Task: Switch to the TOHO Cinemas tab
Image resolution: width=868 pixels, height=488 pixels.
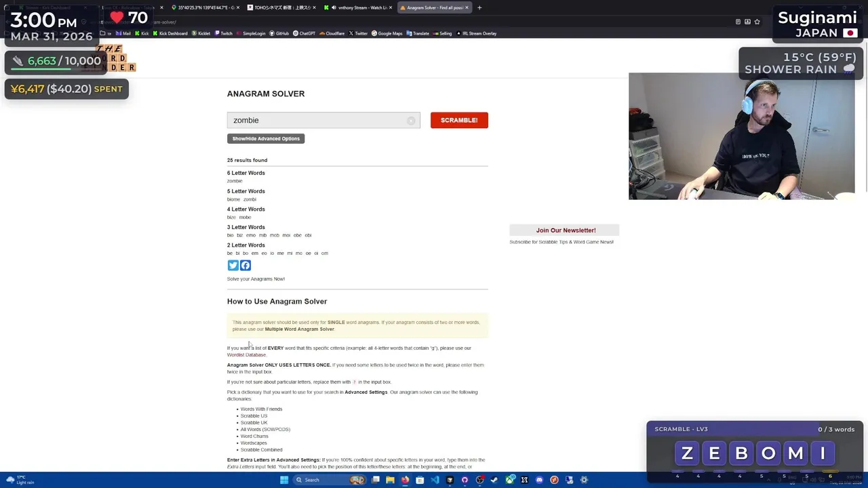Action: 281,7
